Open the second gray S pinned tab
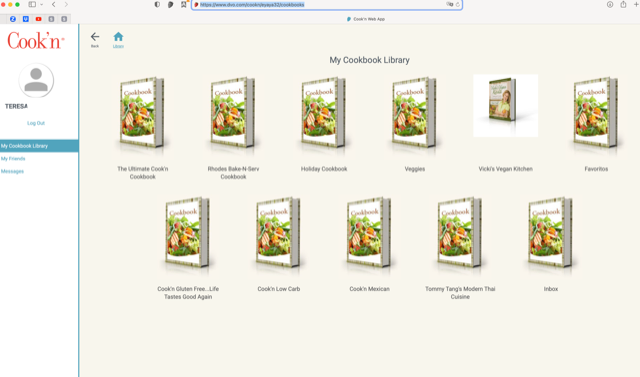The image size is (640, 377). point(64,19)
